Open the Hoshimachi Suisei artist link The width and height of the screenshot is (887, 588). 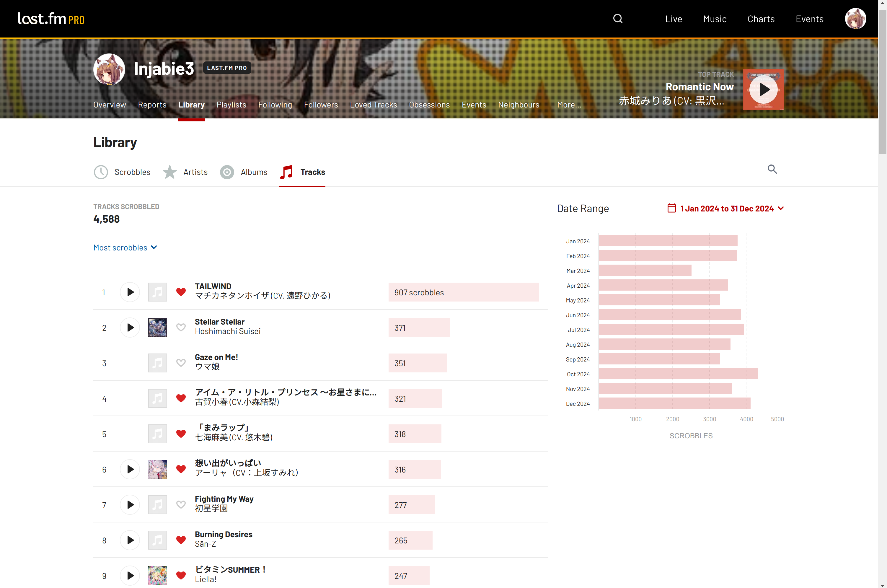[228, 331]
